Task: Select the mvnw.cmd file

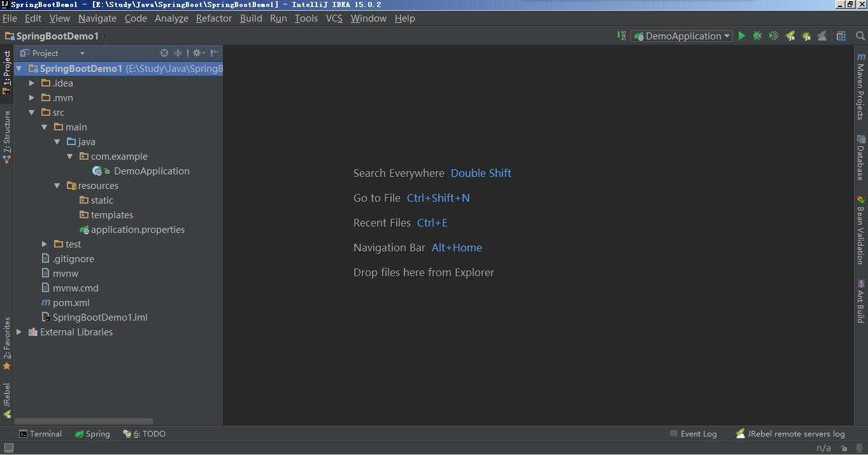Action: pos(69,288)
